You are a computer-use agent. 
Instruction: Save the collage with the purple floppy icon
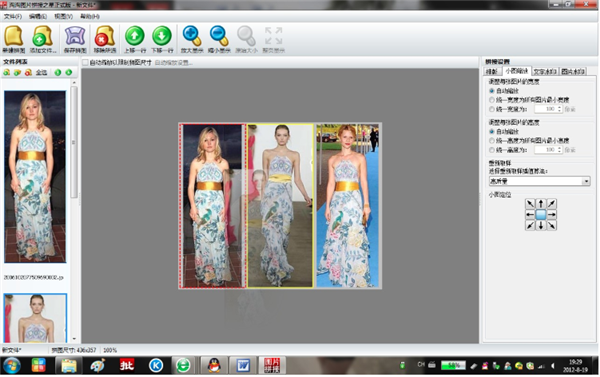pos(75,39)
